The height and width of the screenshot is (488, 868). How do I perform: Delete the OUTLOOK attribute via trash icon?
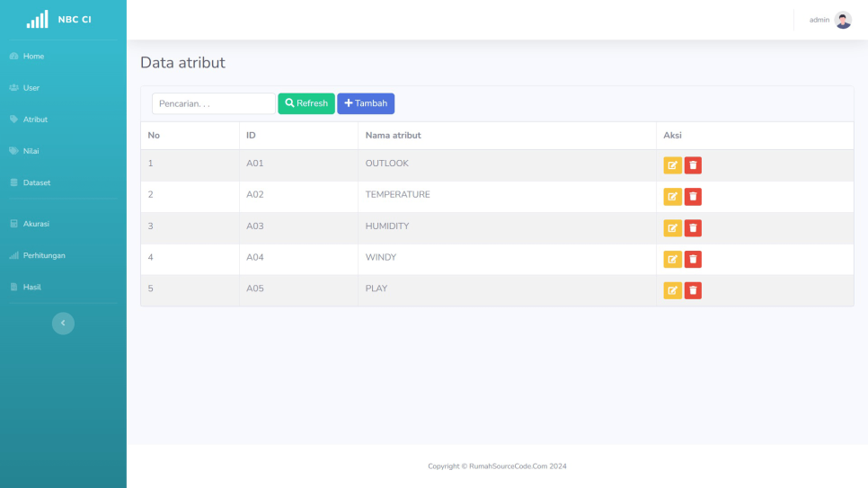693,165
